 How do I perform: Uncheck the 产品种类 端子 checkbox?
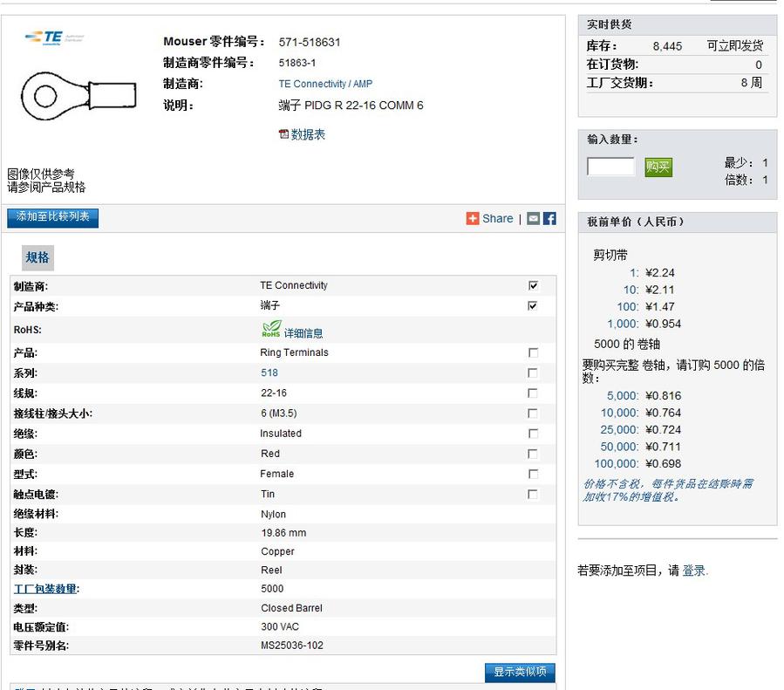click(x=533, y=306)
